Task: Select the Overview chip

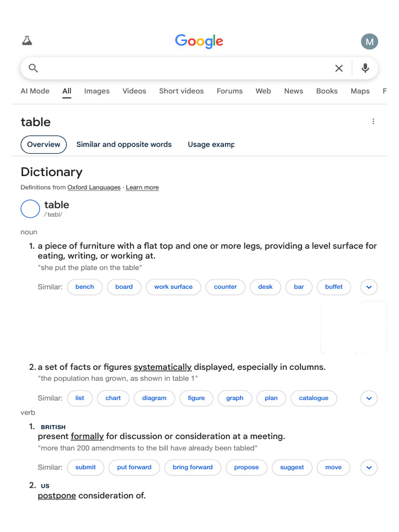Action: point(44,144)
